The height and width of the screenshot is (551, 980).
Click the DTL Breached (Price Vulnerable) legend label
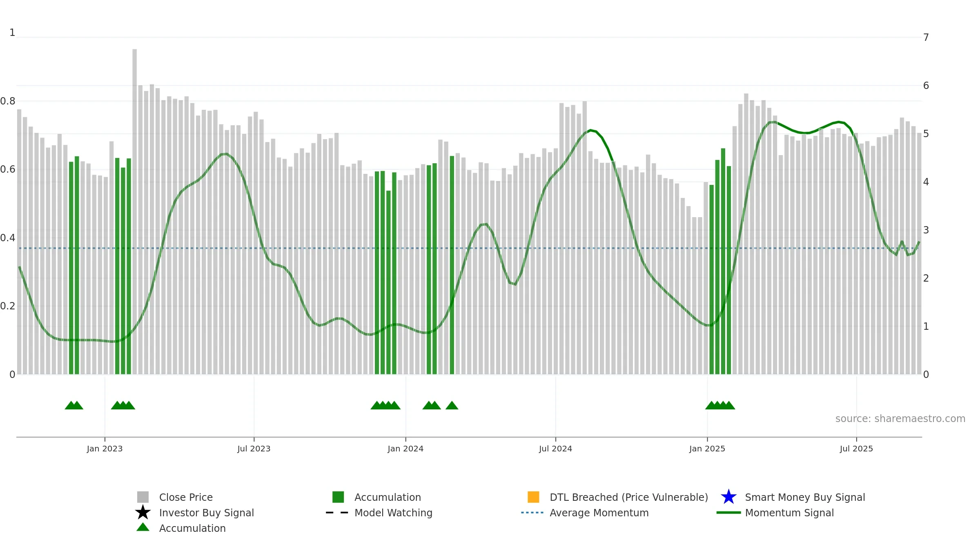point(629,498)
